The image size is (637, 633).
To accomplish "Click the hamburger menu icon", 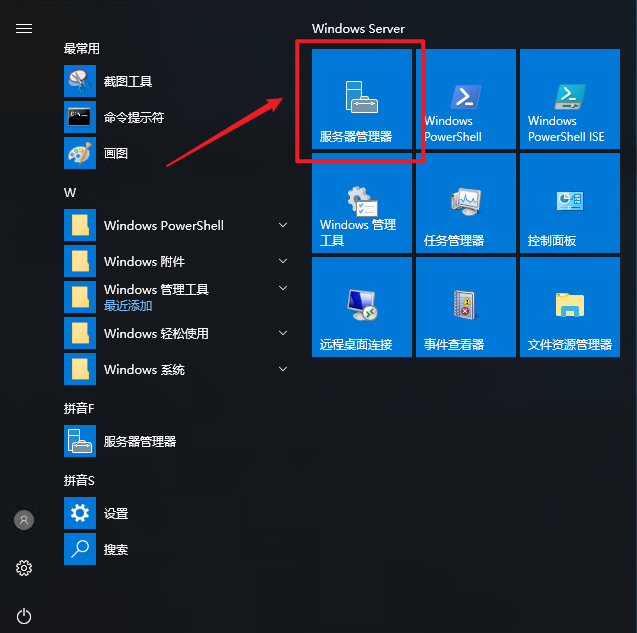I will (24, 28).
